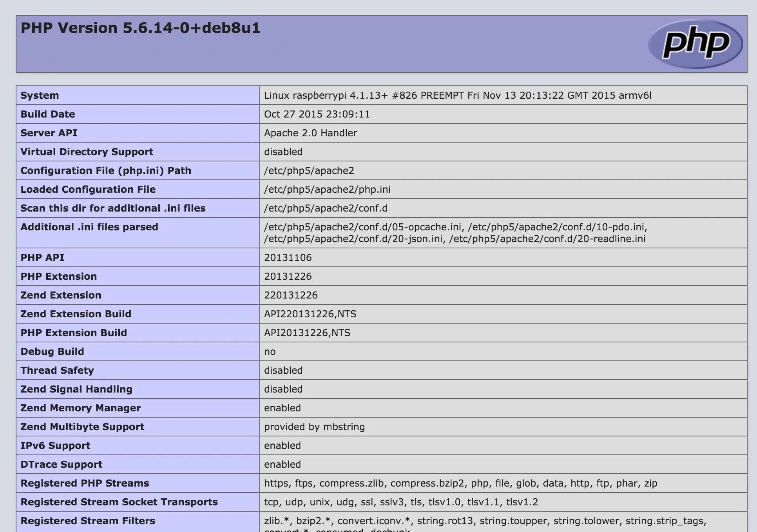Click the IPv6 Support label

(55, 446)
